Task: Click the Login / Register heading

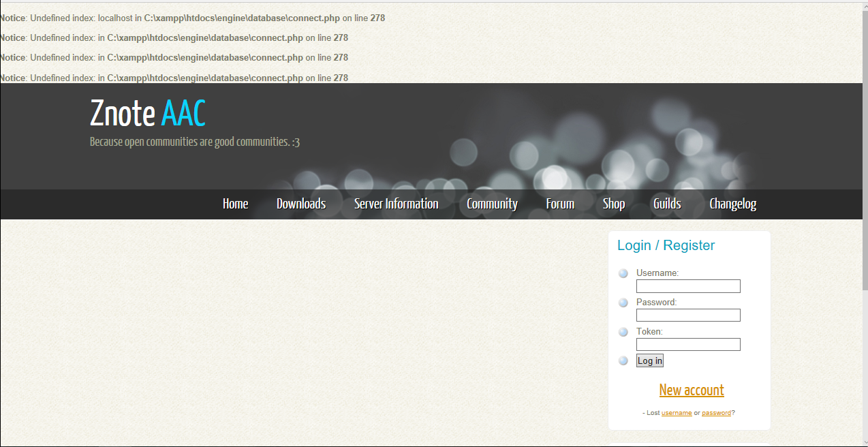Action: point(666,245)
